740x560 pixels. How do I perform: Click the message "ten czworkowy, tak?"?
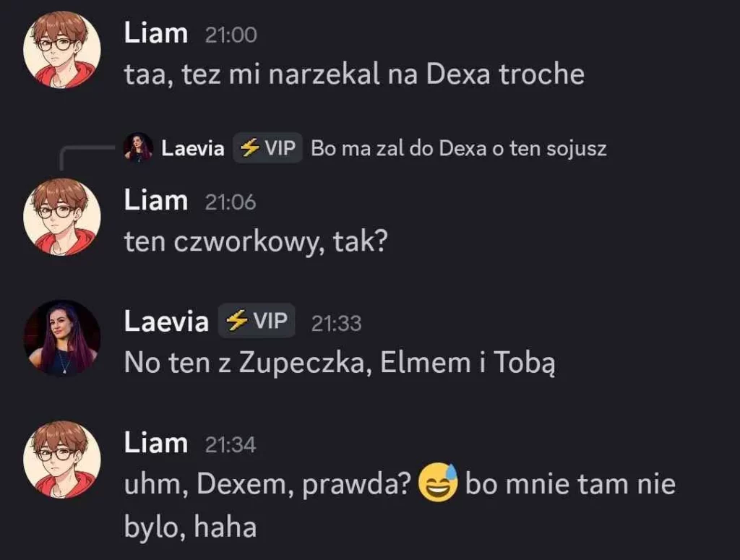257,242
